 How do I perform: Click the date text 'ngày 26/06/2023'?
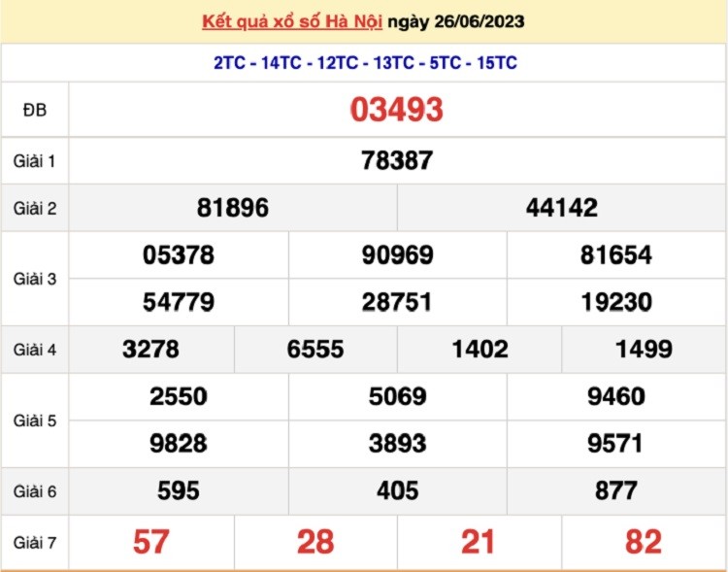[x=456, y=21]
